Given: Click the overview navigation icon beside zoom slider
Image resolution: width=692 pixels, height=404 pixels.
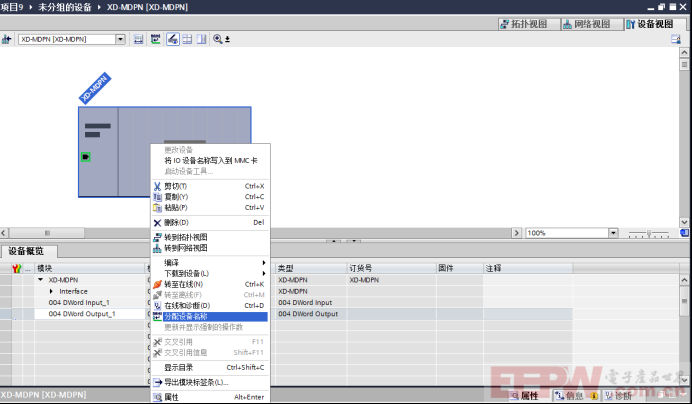Looking at the screenshot, I should click(x=684, y=233).
